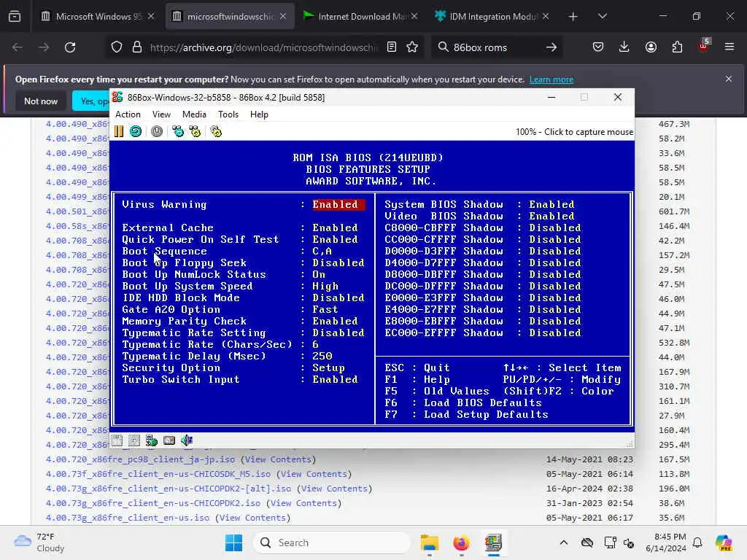
Task: Open the CHICOSDK_M5.iso file link
Action: (158, 474)
